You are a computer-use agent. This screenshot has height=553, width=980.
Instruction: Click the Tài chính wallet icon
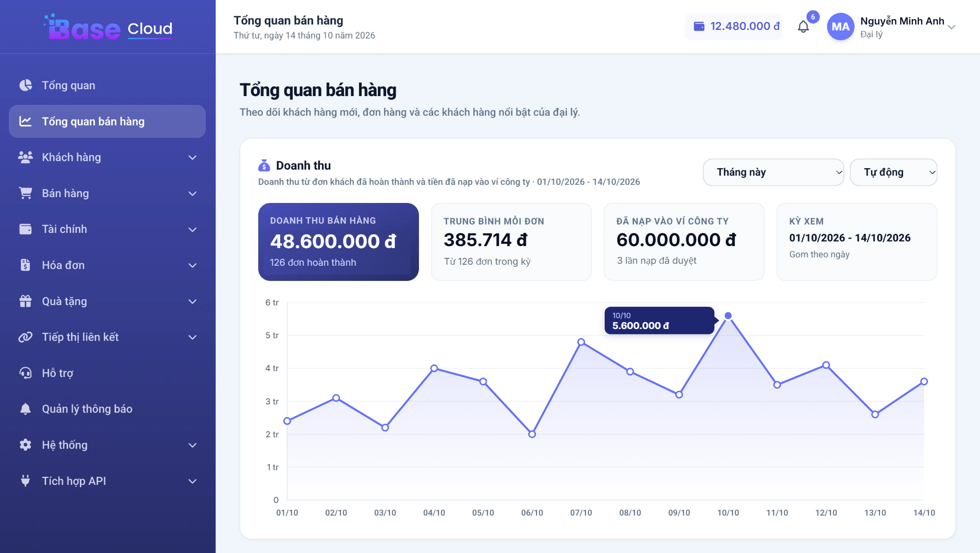tap(25, 229)
